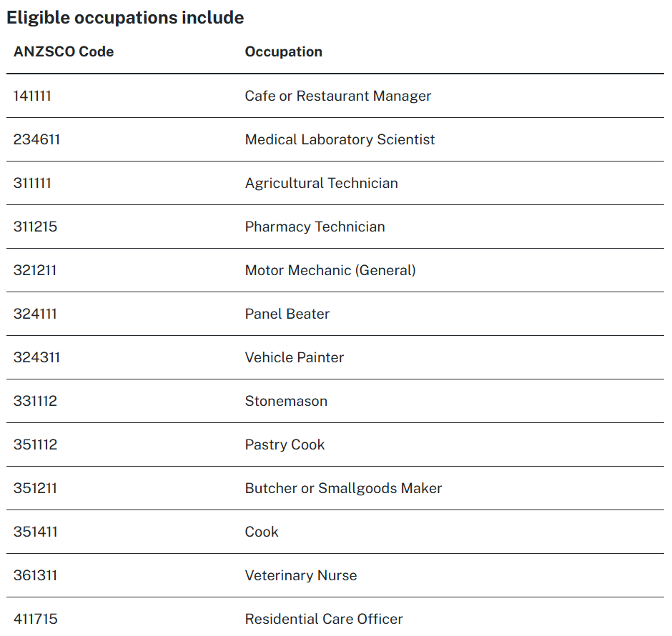
Task: Click code 324311 for Vehicle Painter
Action: point(36,357)
